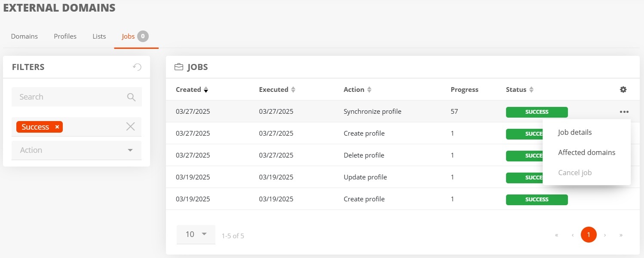
Task: Click the search magnifier icon
Action: point(132,97)
